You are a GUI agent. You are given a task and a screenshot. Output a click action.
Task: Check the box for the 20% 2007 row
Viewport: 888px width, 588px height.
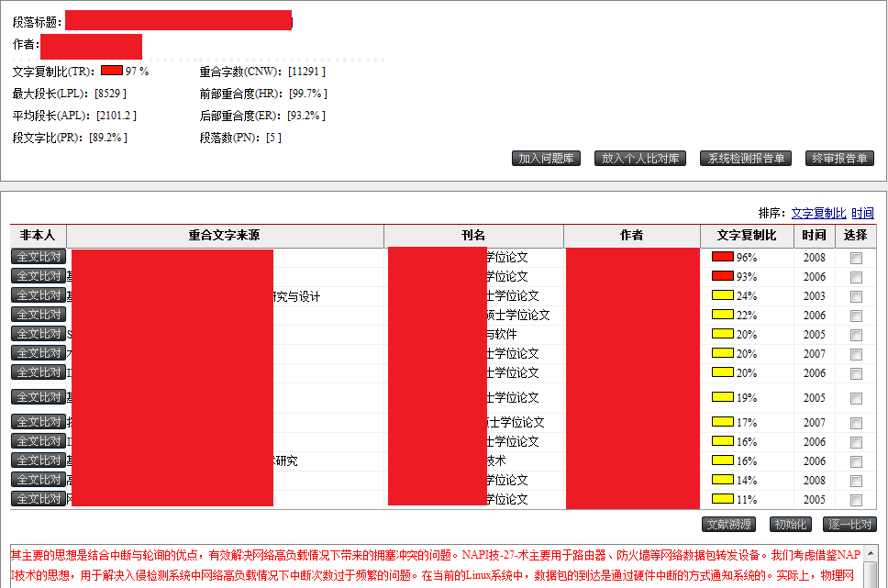click(856, 355)
